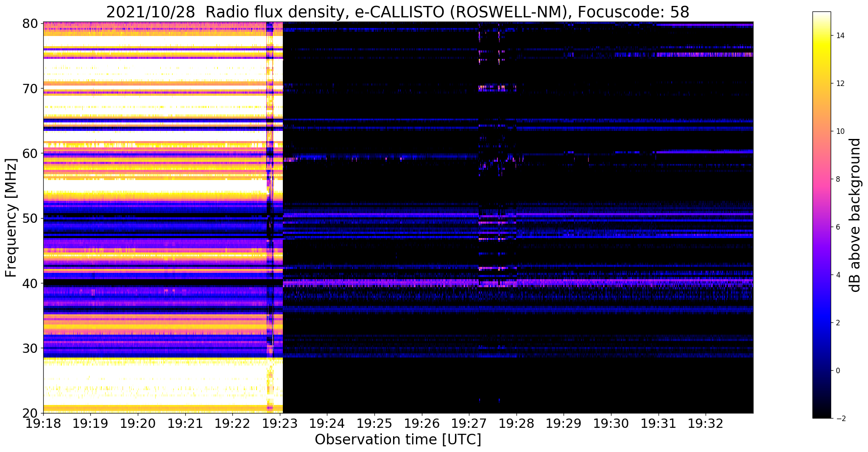Click the 19:25 time tick label

(374, 423)
